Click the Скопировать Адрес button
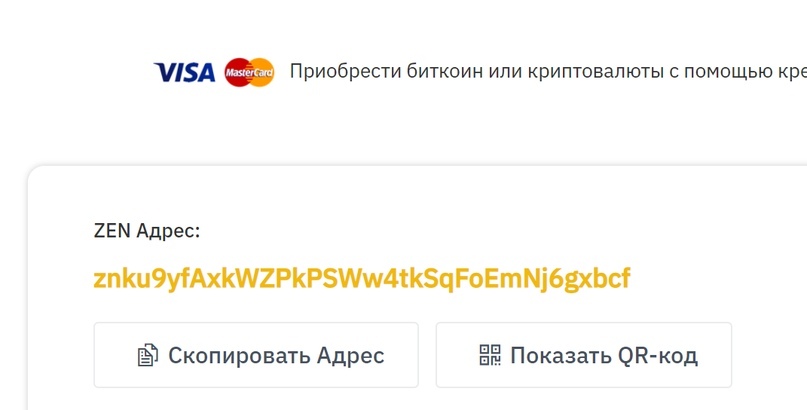This screenshot has width=807, height=410. [256, 355]
